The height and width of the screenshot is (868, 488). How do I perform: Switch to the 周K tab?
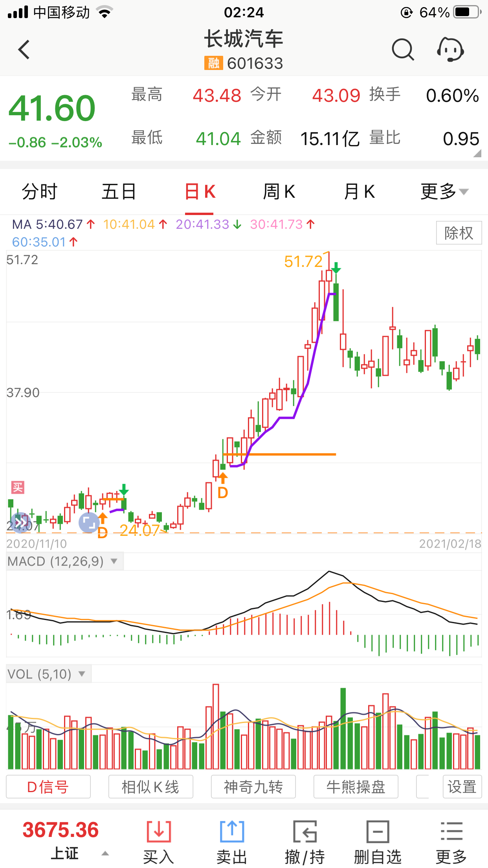(279, 192)
